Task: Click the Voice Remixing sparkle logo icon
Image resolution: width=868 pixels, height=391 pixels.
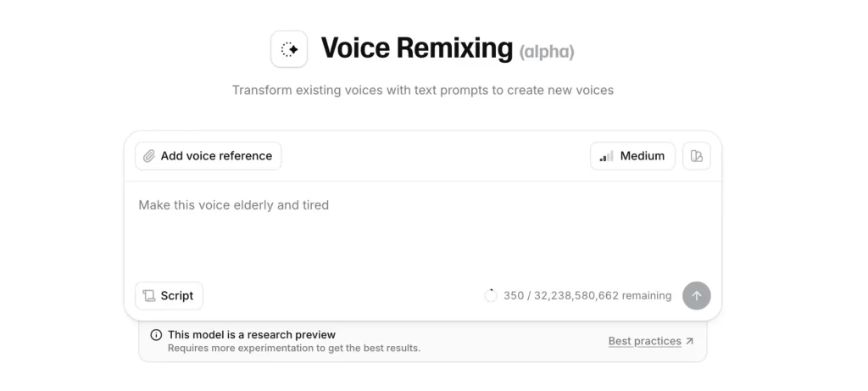Action: pos(289,49)
